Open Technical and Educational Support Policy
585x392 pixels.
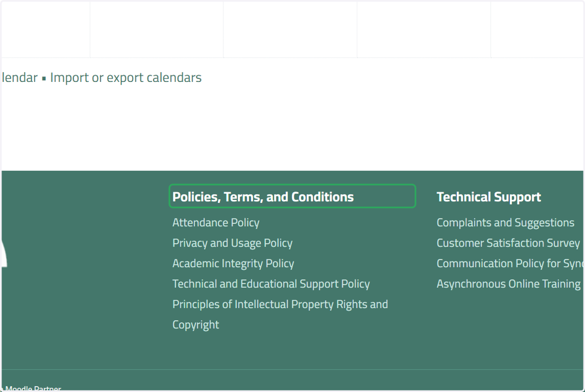point(271,284)
